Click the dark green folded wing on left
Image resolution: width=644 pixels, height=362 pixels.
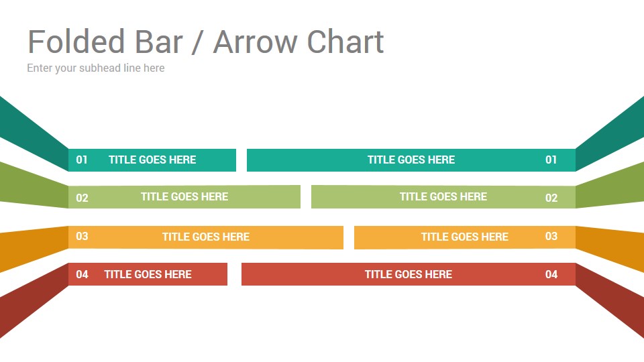click(x=34, y=186)
